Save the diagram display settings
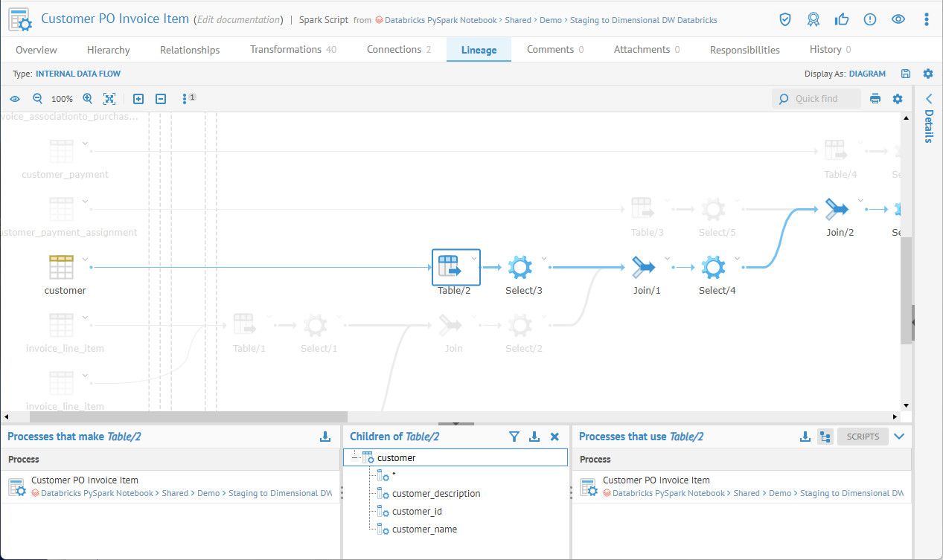Viewport: 943px width, 560px height. pyautogui.click(x=906, y=74)
